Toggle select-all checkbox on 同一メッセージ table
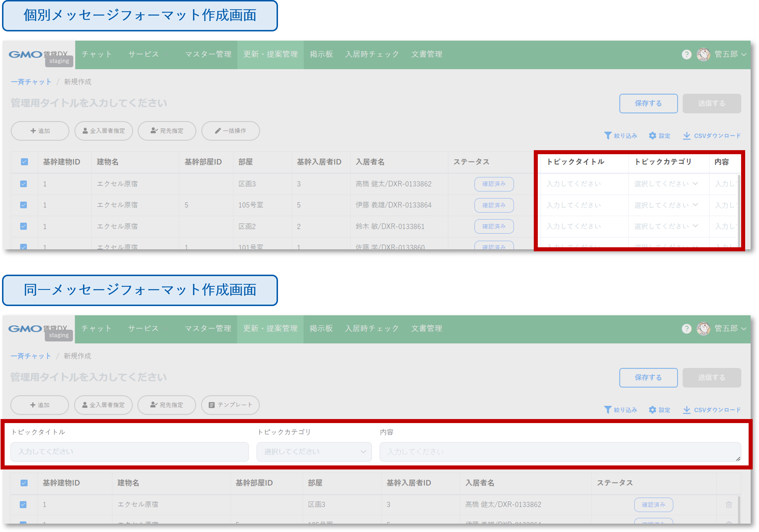The height and width of the screenshot is (532, 759). pyautogui.click(x=24, y=483)
